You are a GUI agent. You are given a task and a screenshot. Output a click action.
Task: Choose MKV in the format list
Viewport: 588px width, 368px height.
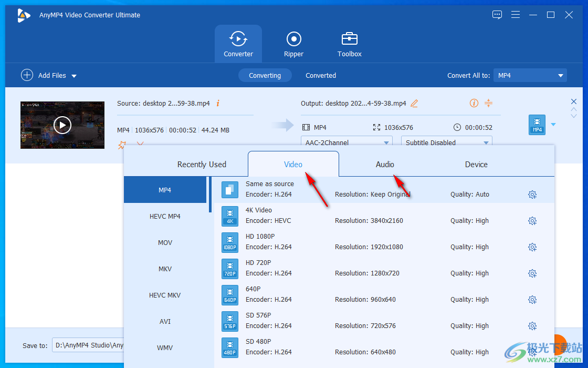(165, 269)
